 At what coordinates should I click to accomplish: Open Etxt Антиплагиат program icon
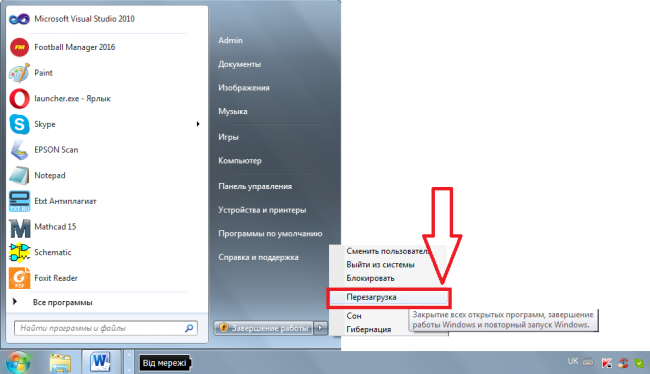(19, 201)
